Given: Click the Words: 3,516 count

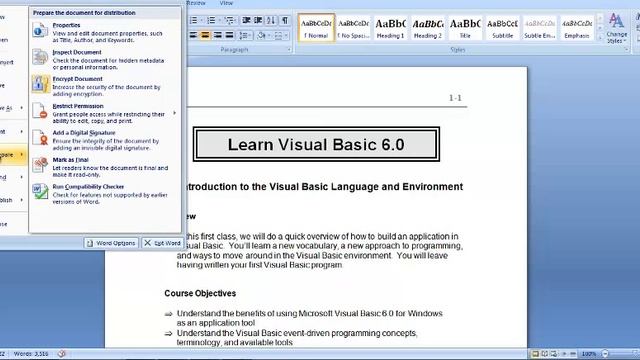Looking at the screenshot, I should pyautogui.click(x=31, y=354).
